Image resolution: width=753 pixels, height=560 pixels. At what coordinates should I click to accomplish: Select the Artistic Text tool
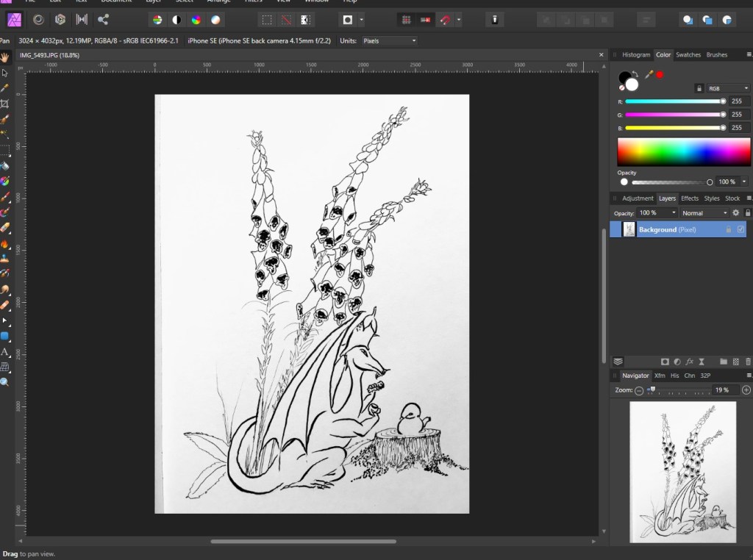click(5, 352)
